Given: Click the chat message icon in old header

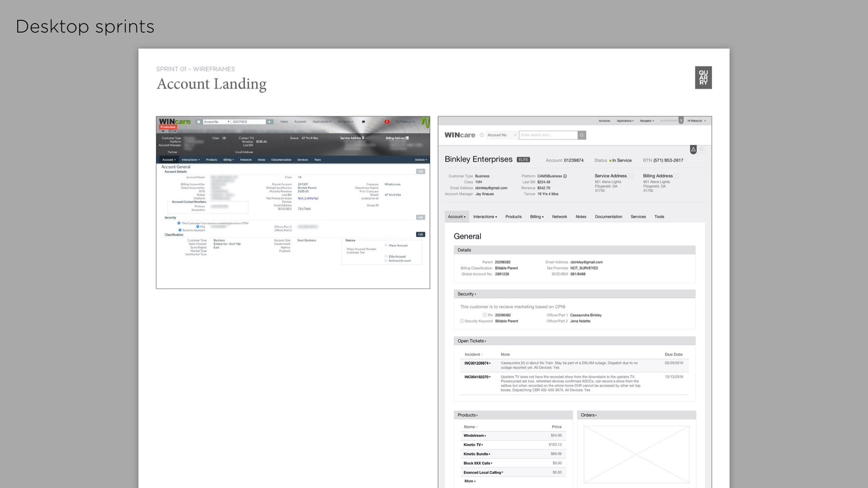Looking at the screenshot, I should 363,122.
